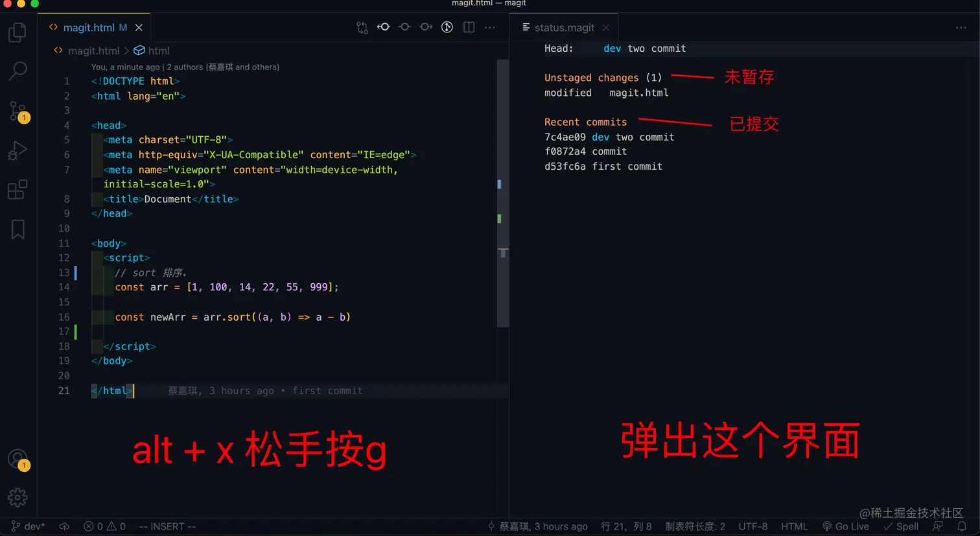Screen dimensions: 980x536
Task: Click line number 1 in the gutter
Action: [x=66, y=81]
